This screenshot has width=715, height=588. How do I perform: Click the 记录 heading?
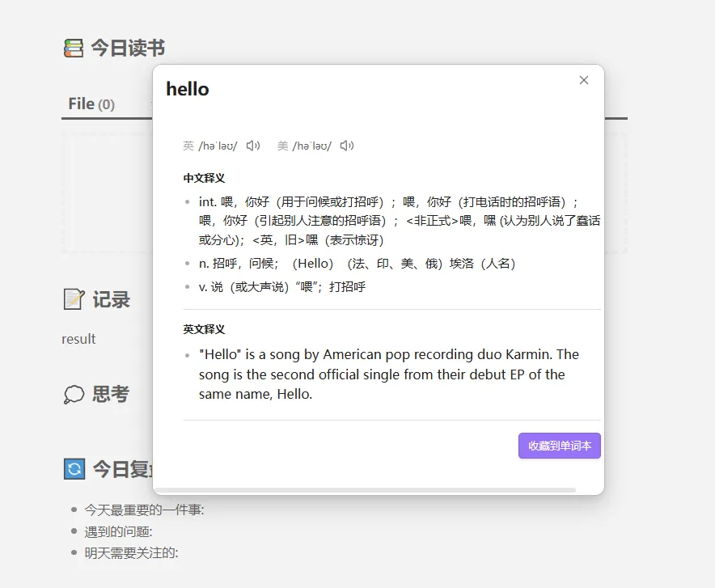pyautogui.click(x=112, y=299)
